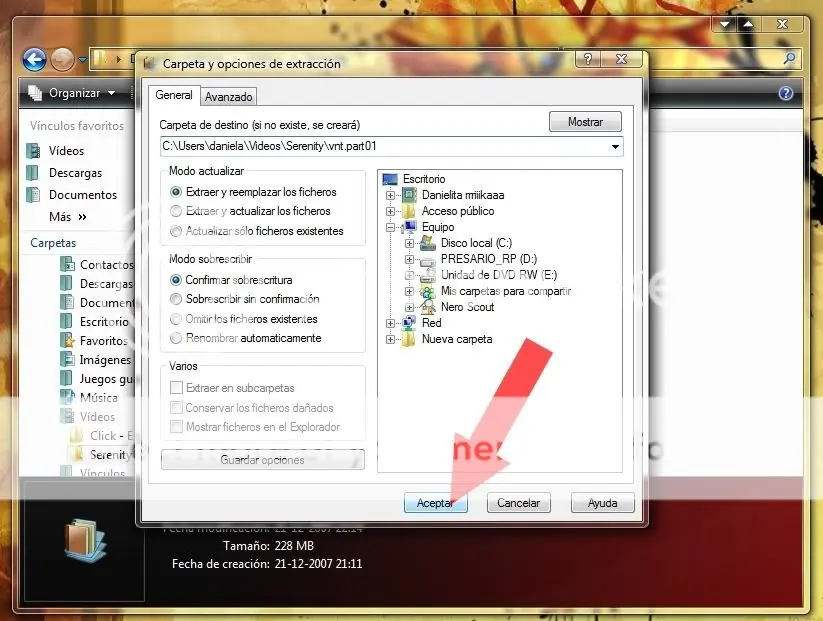Click the Forward arrow in Explorer window
The image size is (823, 621).
[x=62, y=60]
